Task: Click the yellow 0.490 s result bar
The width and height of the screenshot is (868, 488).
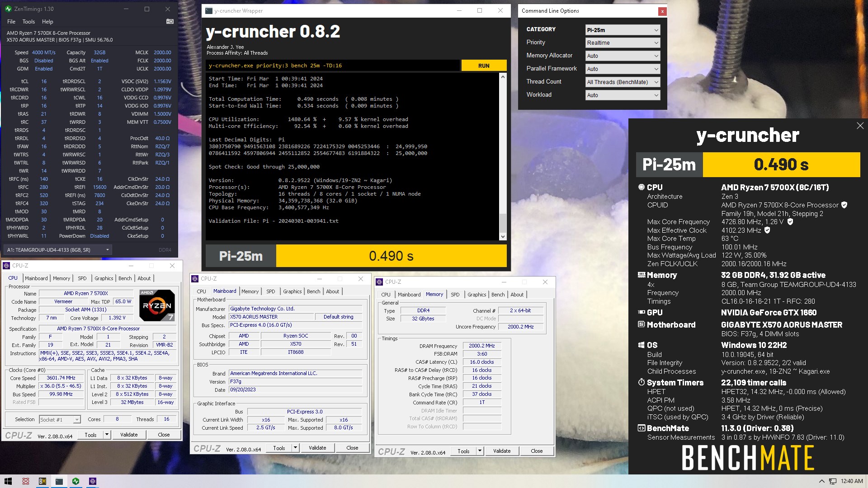Action: pos(391,256)
